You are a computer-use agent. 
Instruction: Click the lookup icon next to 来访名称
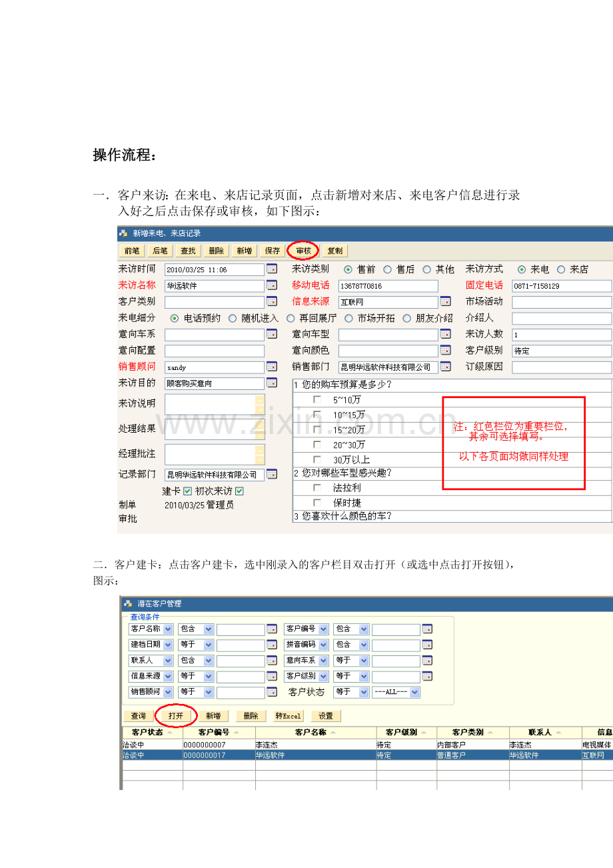coord(272,285)
